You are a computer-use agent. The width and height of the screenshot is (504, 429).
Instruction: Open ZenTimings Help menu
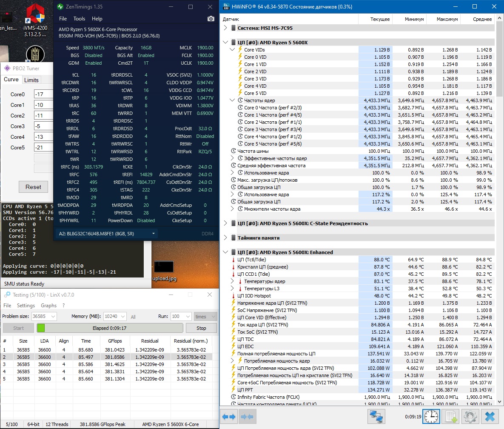point(97,19)
